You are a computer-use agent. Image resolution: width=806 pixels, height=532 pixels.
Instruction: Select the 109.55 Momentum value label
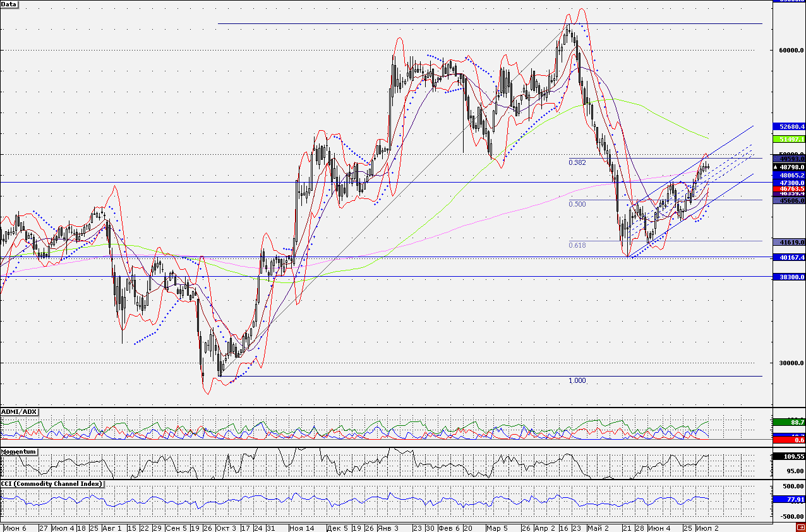(791, 456)
